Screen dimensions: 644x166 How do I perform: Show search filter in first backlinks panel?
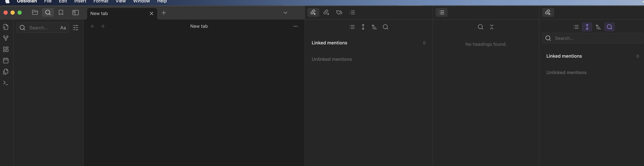click(x=386, y=27)
